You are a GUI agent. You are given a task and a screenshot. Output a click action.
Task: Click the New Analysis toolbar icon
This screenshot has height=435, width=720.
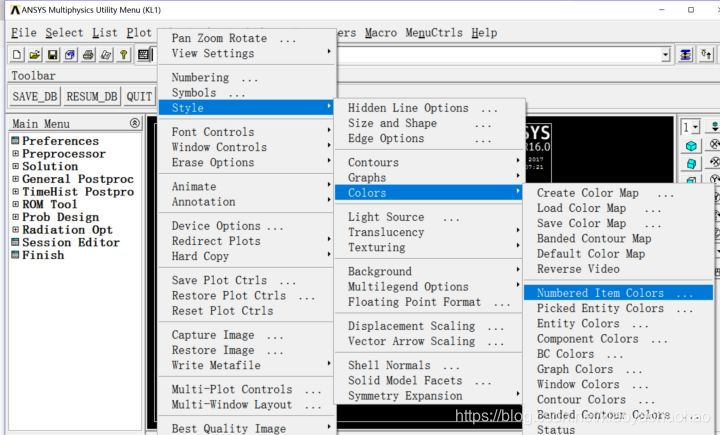17,55
